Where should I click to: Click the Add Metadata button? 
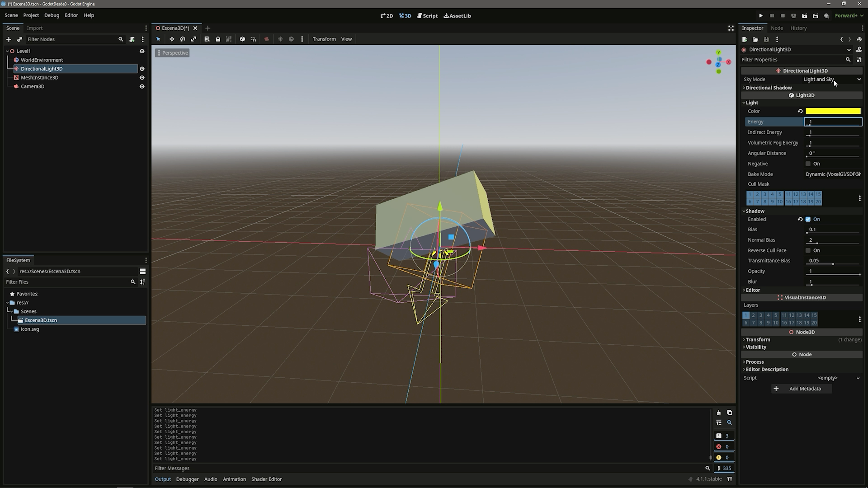801,389
